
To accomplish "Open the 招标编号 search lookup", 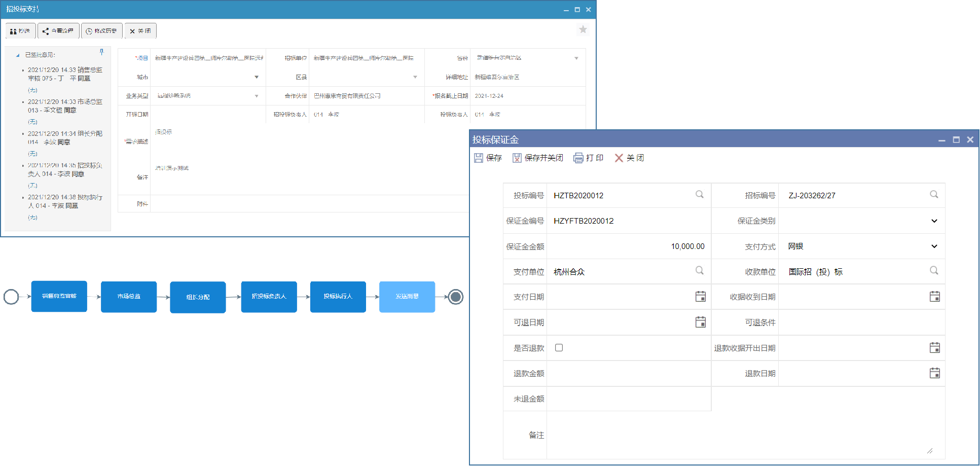I will coord(934,195).
